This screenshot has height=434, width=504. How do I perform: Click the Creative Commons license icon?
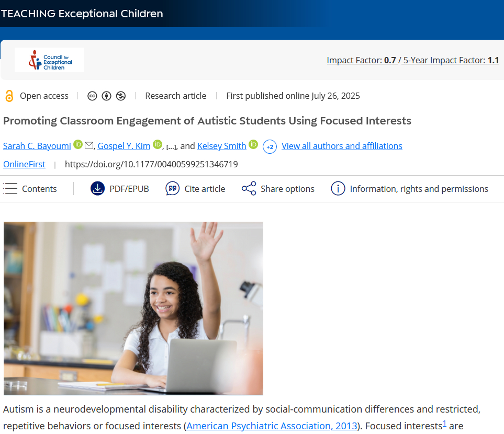coord(92,96)
